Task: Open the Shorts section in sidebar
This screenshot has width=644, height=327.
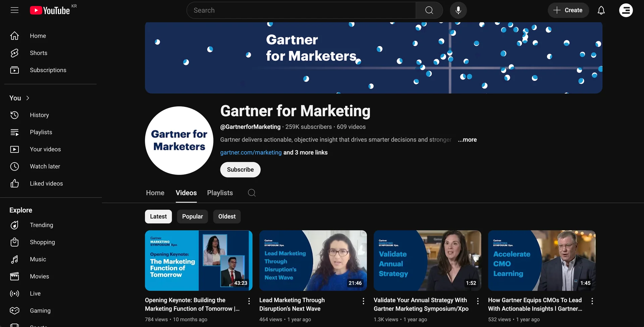Action: pyautogui.click(x=38, y=53)
